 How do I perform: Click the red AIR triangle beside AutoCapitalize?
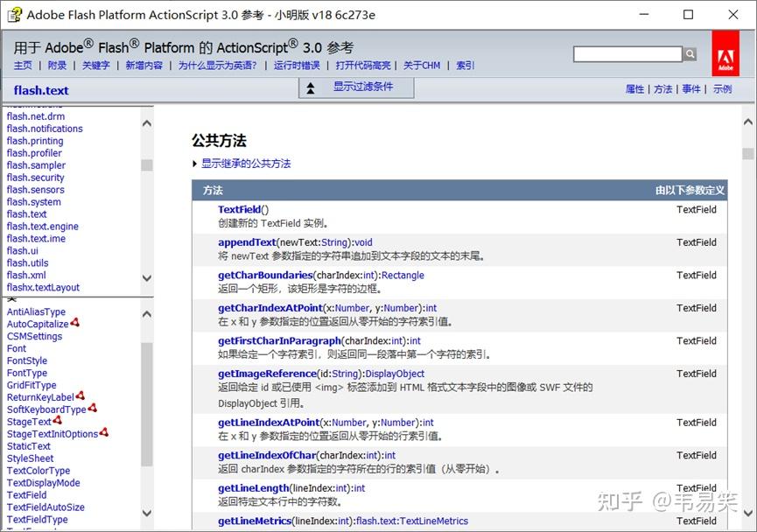tap(75, 323)
